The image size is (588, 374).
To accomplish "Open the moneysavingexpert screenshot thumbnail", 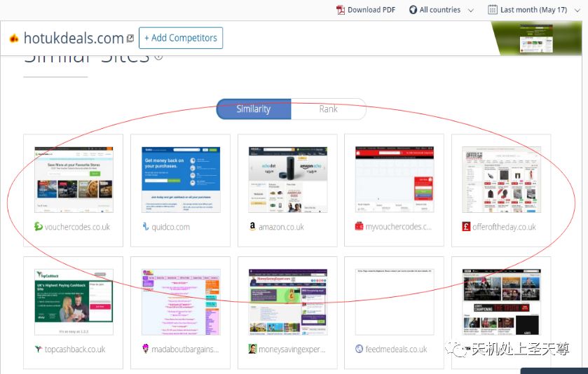I will [x=288, y=302].
